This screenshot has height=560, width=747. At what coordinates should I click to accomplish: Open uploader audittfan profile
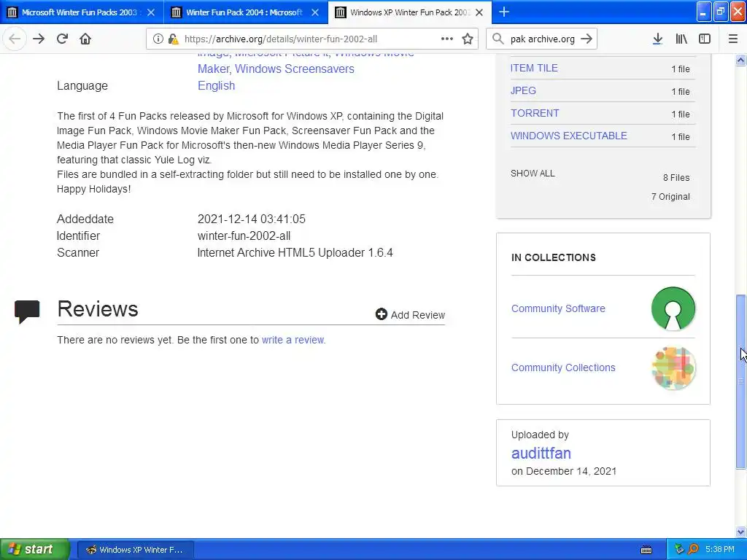pyautogui.click(x=541, y=453)
